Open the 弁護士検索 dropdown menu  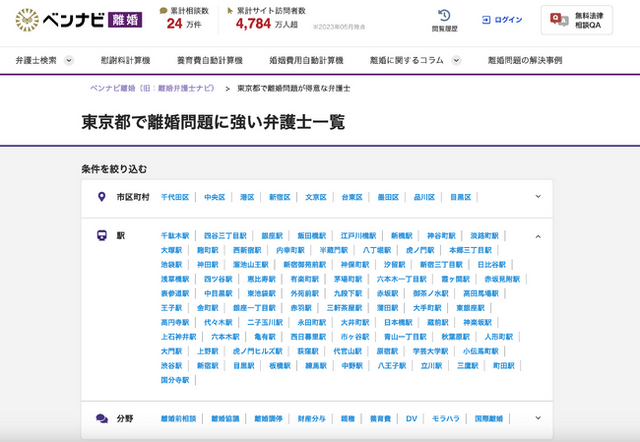[44, 60]
